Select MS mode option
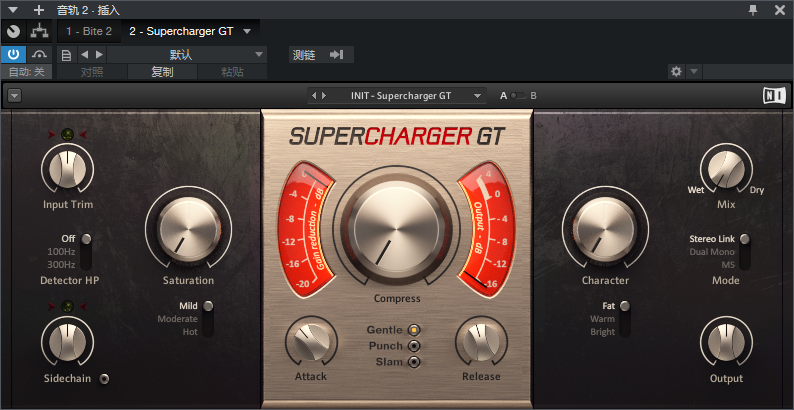794x410 pixels. 728,265
